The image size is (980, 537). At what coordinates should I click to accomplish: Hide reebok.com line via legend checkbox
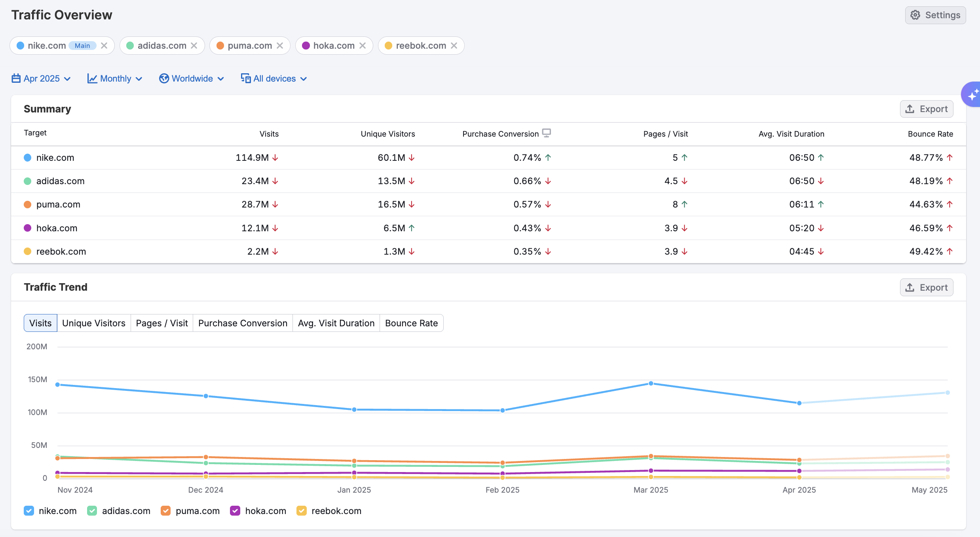click(302, 511)
